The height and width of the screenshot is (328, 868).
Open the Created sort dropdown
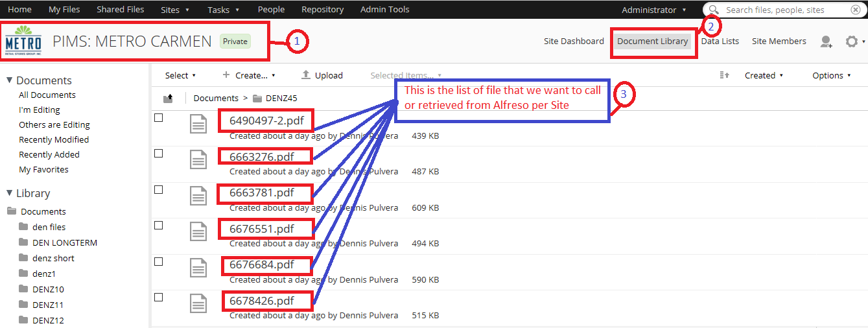(x=764, y=75)
